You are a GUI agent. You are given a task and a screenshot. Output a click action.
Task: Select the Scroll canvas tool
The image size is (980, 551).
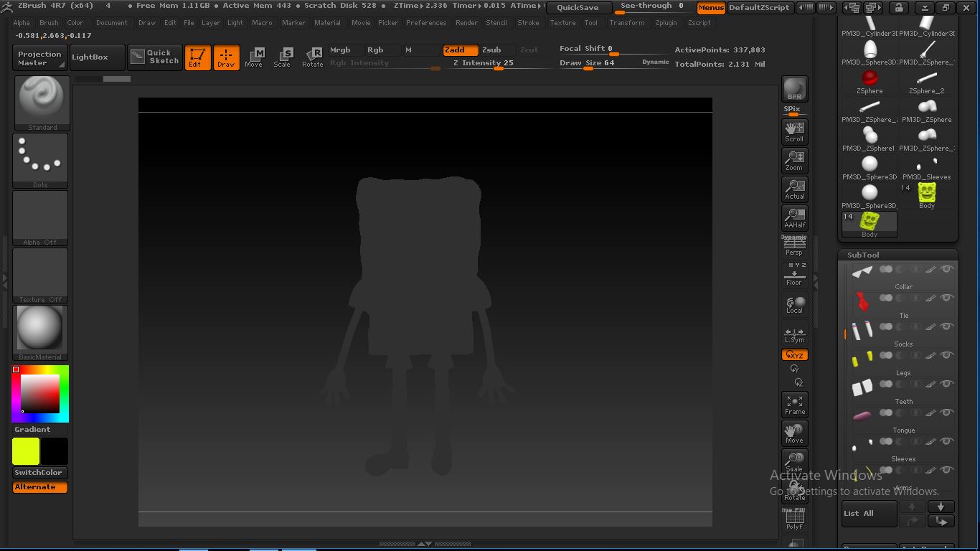[x=794, y=131]
